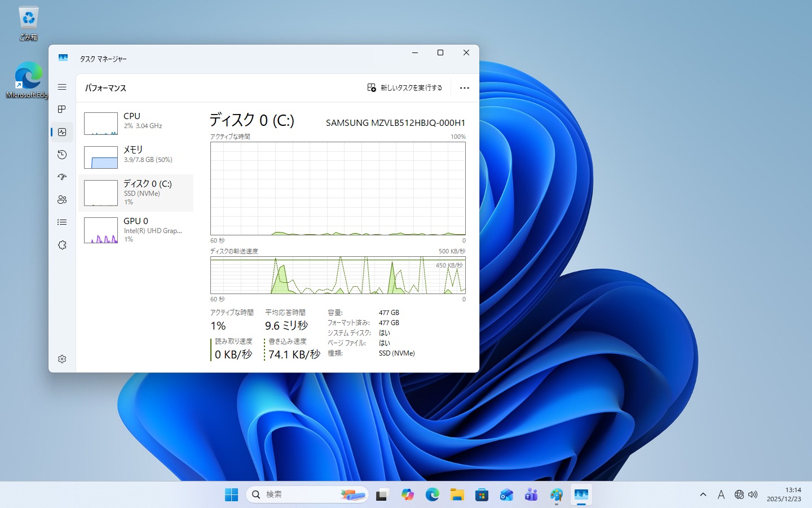
Task: Open the Services page icon
Action: click(62, 245)
